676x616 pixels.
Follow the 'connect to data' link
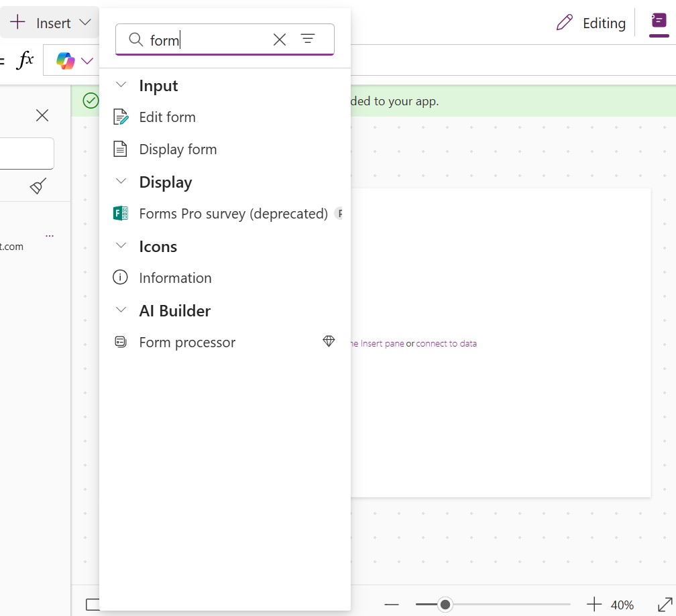[447, 343]
